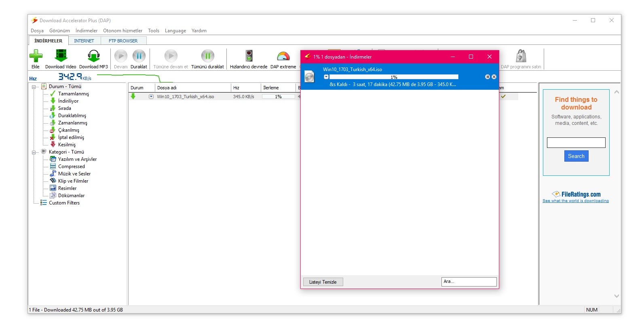
Task: Click the disc file icon in İndirmeler popup
Action: coord(309,77)
